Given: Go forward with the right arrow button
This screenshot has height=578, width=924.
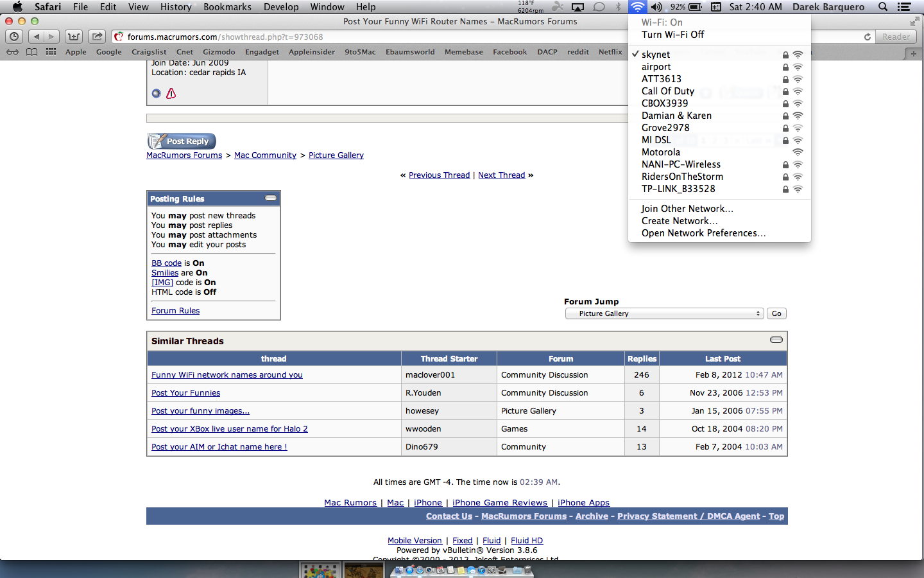Looking at the screenshot, I should [x=52, y=37].
